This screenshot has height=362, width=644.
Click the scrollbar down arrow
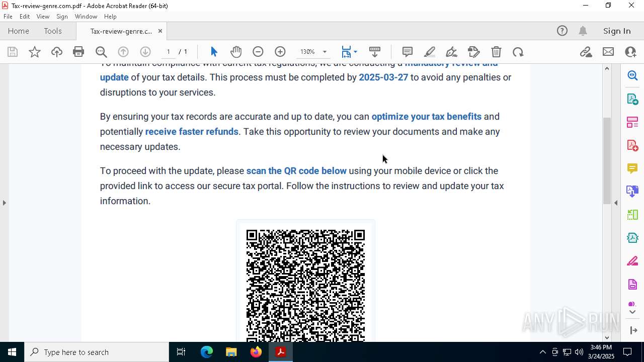(607, 337)
